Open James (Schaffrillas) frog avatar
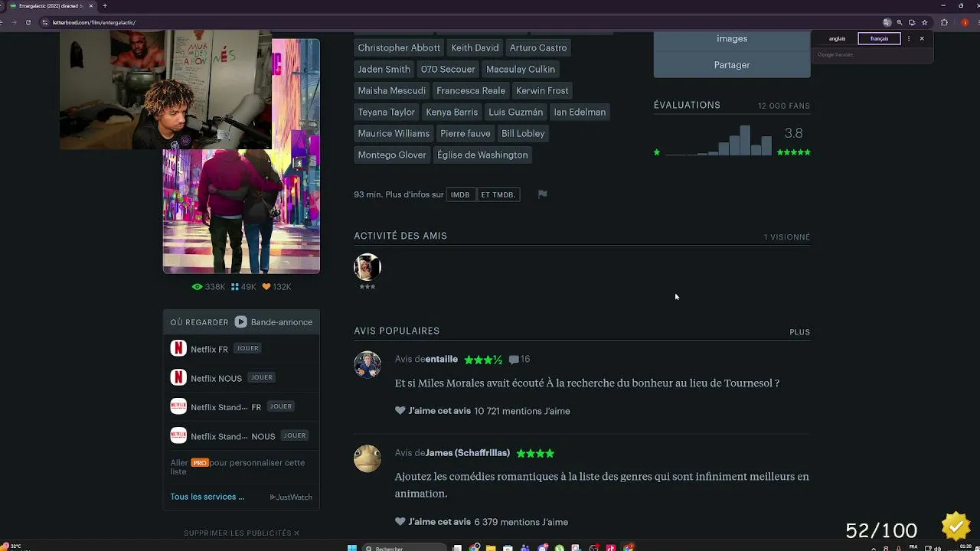980x551 pixels. pyautogui.click(x=367, y=458)
